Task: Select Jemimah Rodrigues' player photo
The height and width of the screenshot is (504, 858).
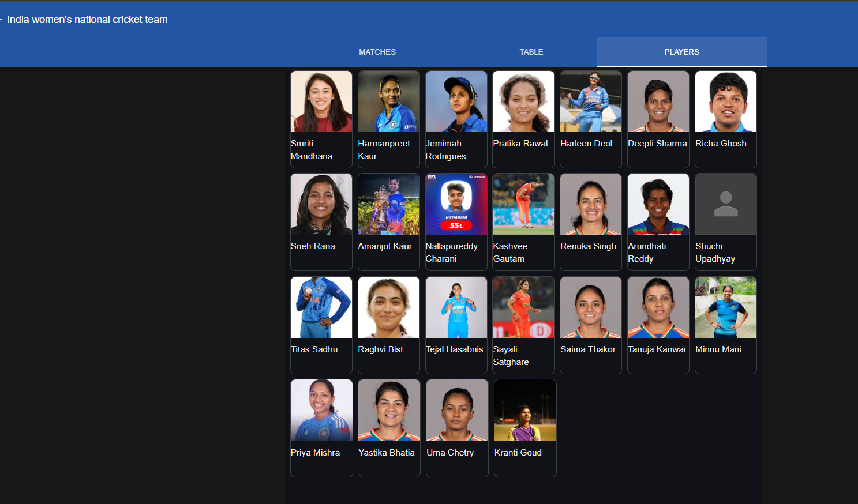Action: click(456, 101)
